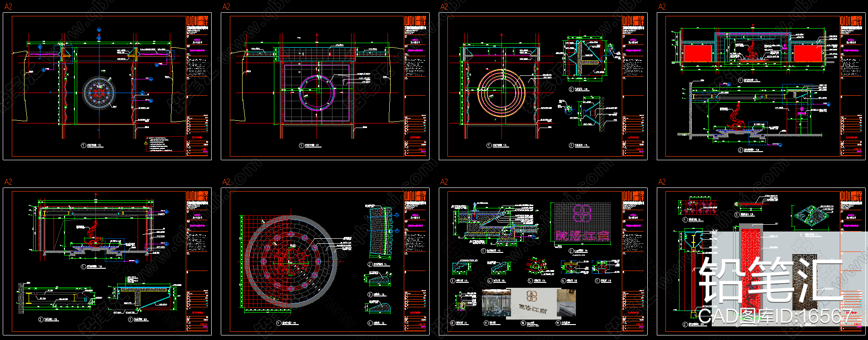
Task: Click the right red rectangle panel in the elevation
Action: coord(808,54)
